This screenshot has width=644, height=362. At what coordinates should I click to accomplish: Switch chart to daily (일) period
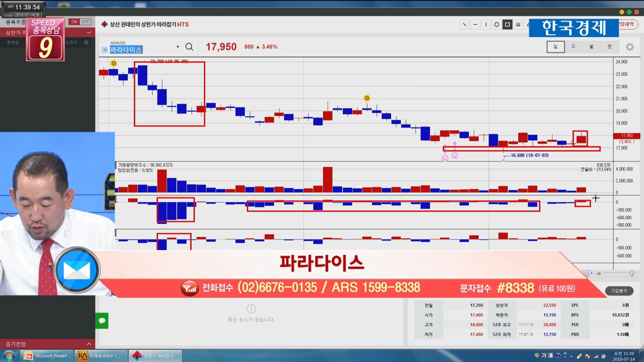[555, 47]
